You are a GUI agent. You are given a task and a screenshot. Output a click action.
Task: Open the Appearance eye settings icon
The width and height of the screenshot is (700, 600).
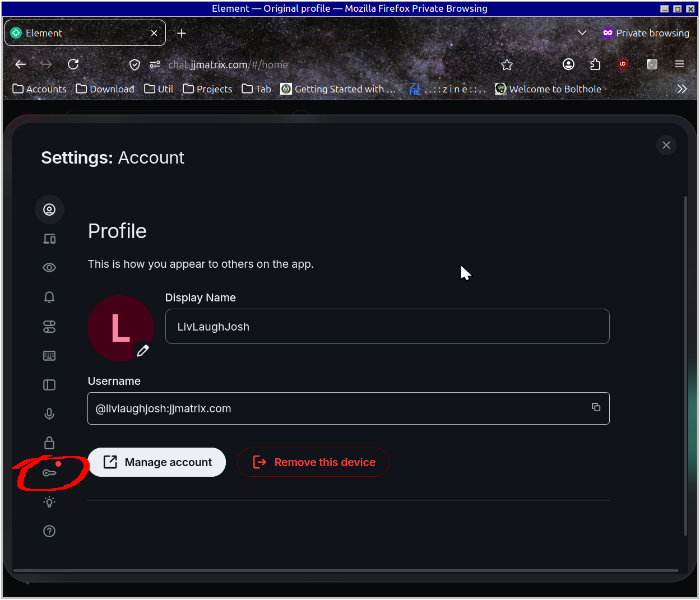click(49, 268)
